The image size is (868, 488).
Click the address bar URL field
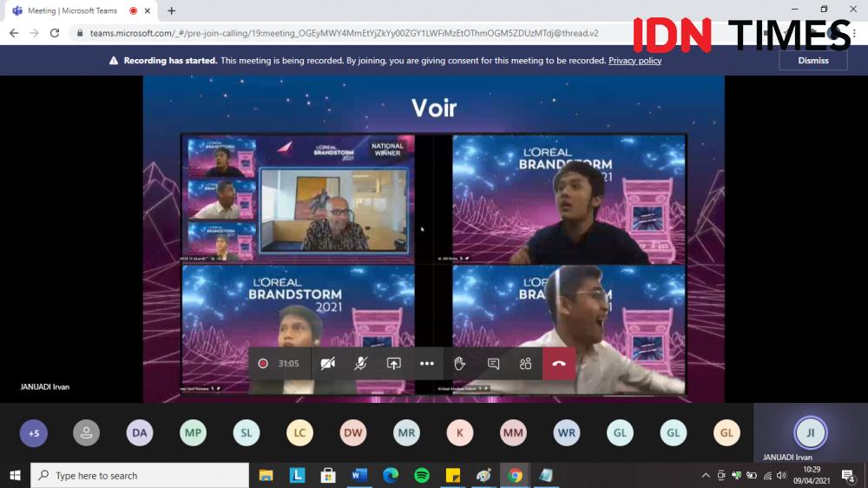click(345, 33)
